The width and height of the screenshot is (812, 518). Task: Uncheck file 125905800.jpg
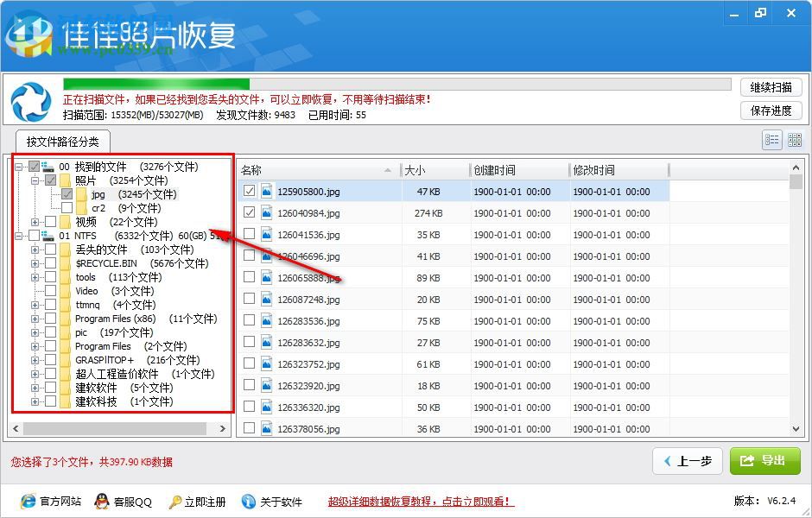point(249,192)
